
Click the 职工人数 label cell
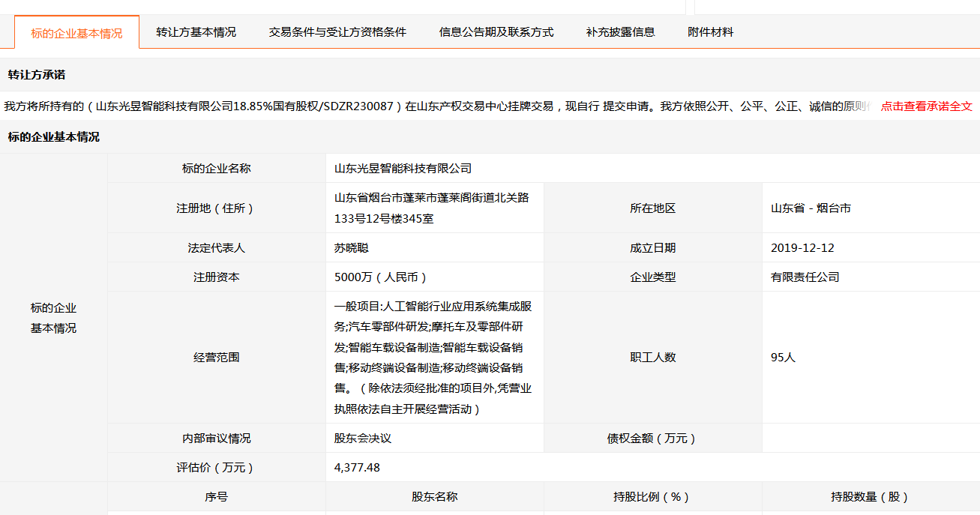click(x=653, y=358)
